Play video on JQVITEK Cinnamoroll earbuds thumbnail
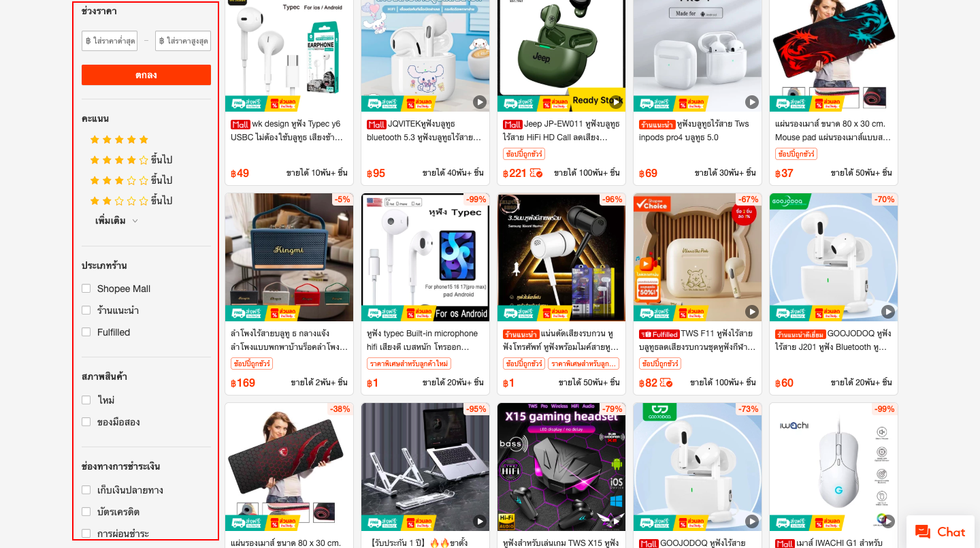The height and width of the screenshot is (548, 980). pos(480,102)
